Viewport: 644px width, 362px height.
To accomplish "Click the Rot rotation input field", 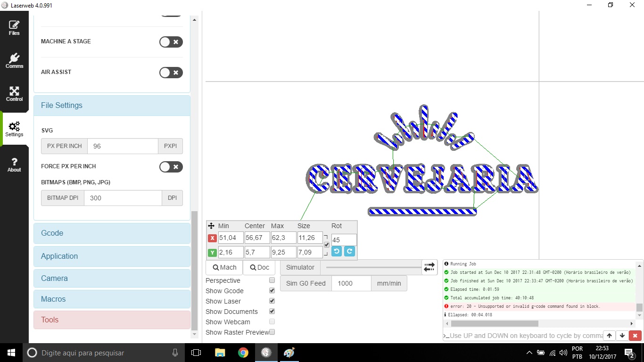I will [344, 240].
